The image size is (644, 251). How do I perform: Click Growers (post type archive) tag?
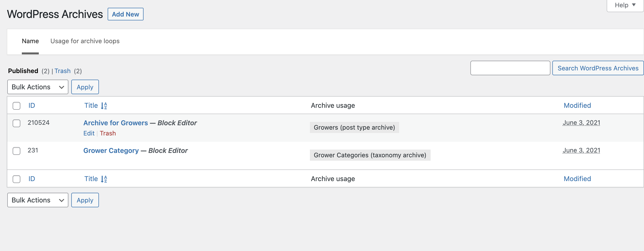(354, 128)
